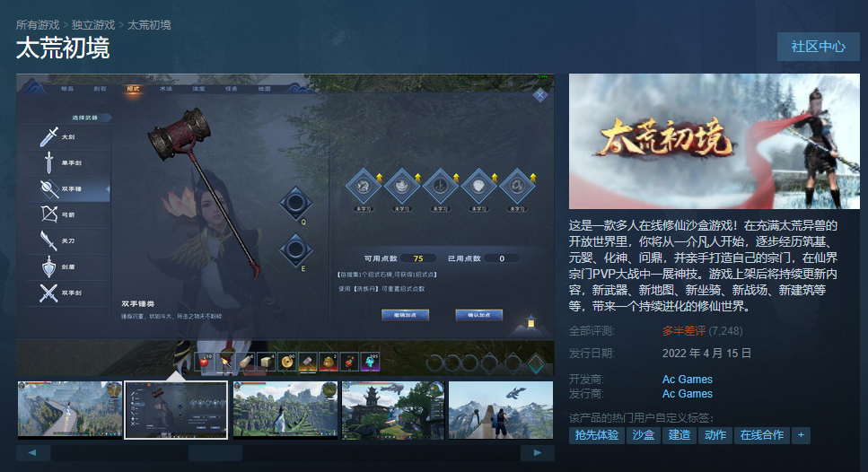The width and height of the screenshot is (868, 472).
Task: Click the gold coin item in the hotbar
Action: (286, 362)
